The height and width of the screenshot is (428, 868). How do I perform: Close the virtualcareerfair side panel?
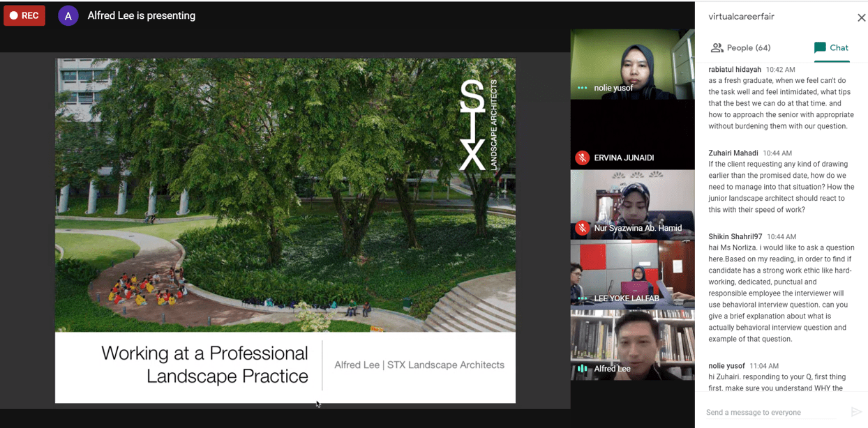[862, 17]
